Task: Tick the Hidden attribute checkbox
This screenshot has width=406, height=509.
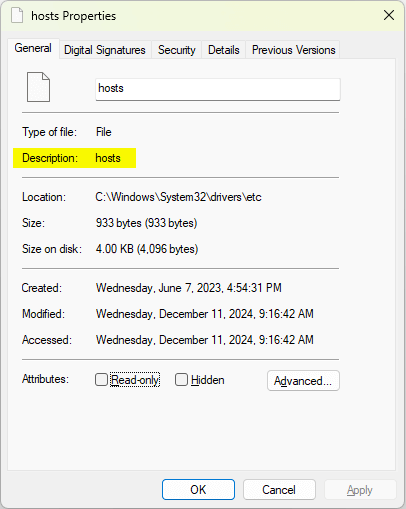Action: pyautogui.click(x=181, y=379)
